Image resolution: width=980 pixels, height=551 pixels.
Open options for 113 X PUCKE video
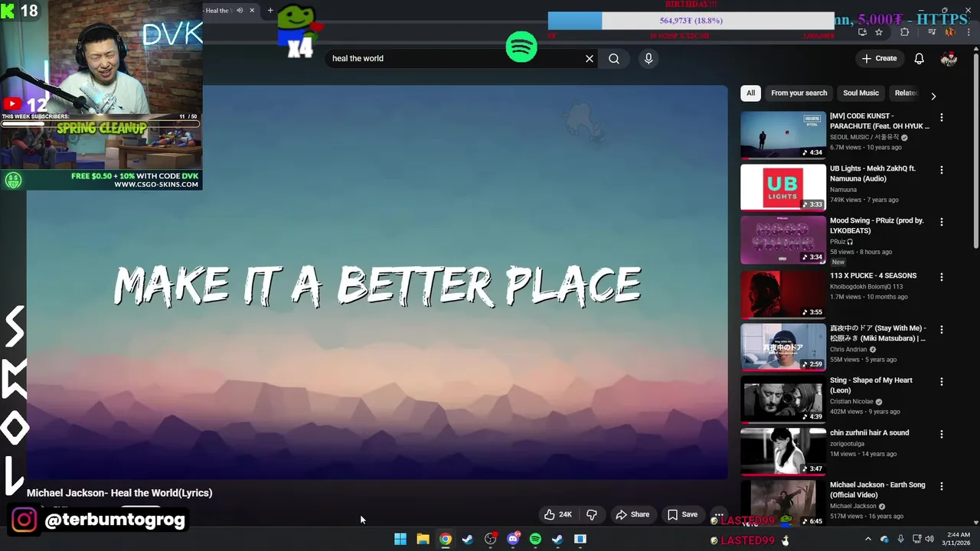(x=942, y=276)
